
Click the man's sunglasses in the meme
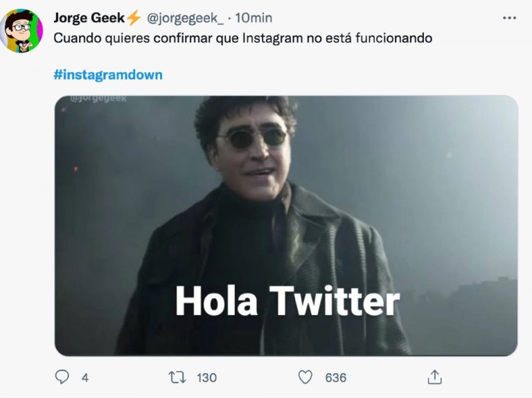[x=253, y=137]
